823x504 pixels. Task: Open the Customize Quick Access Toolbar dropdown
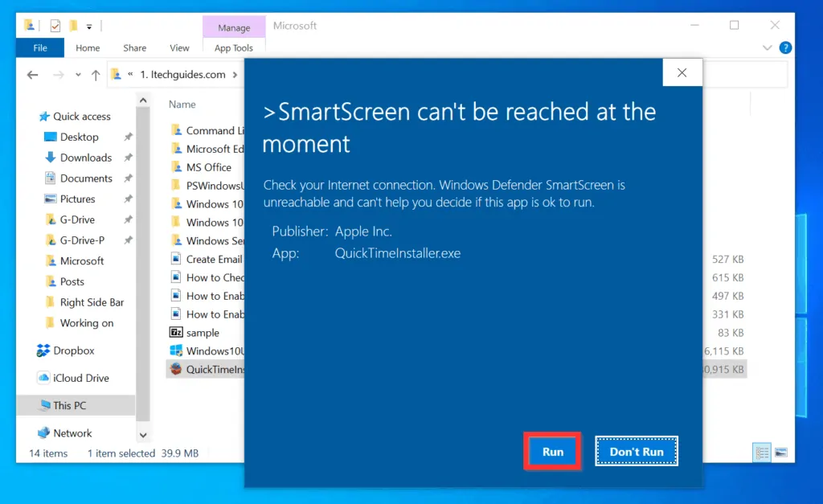coord(91,25)
